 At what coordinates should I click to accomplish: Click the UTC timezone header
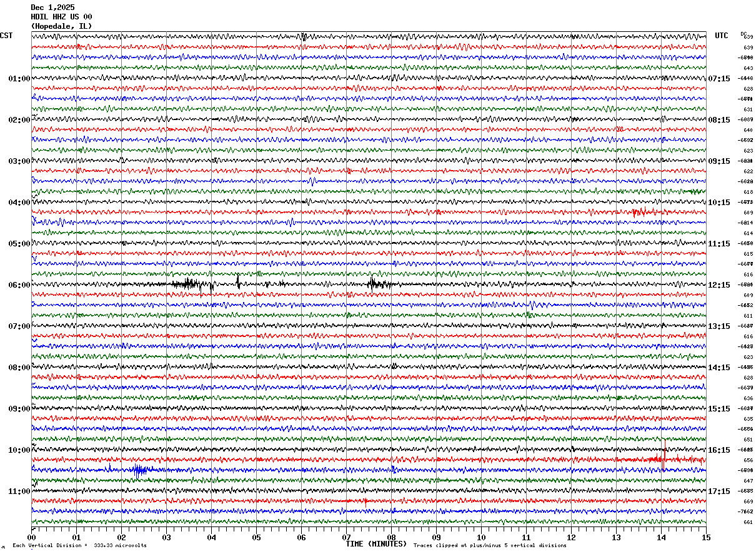[722, 36]
